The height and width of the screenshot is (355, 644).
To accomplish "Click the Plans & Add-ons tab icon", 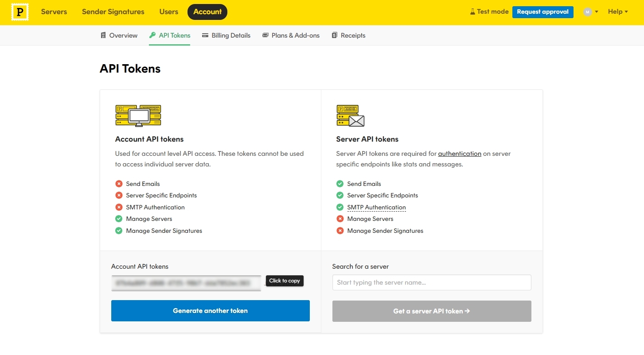I will pyautogui.click(x=265, y=35).
